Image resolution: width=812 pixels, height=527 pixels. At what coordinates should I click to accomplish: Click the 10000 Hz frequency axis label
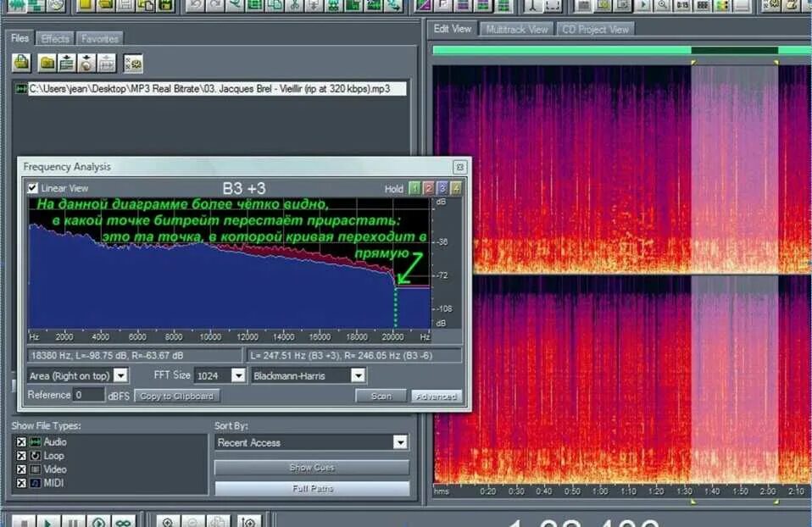210,337
